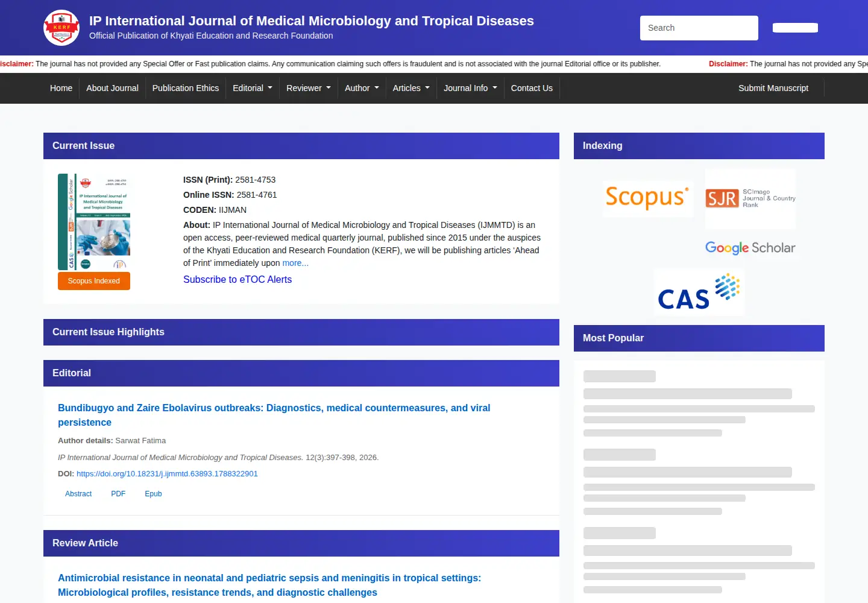Expand the Editorial dropdown menu
Screen dimensions: 868x603
click(x=253, y=88)
